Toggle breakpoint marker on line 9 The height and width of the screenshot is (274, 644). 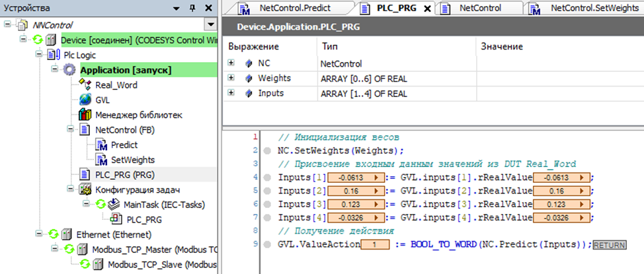tap(266, 245)
